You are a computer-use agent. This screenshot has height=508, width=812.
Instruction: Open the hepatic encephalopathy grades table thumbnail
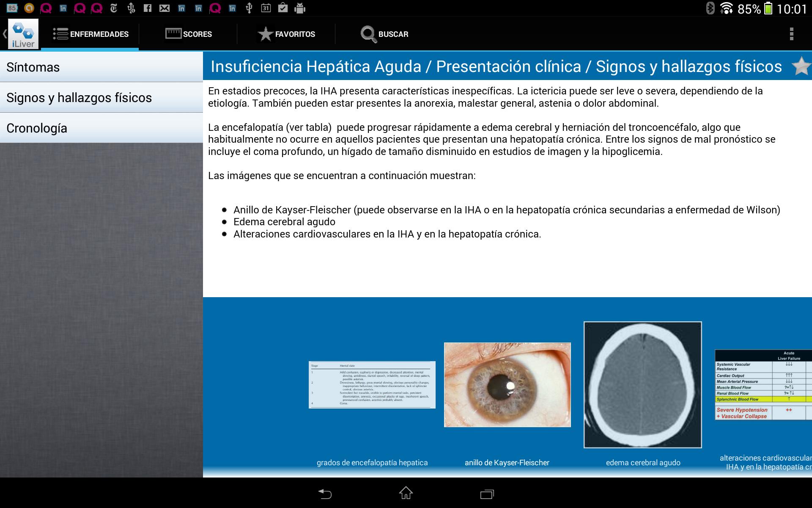[372, 385]
